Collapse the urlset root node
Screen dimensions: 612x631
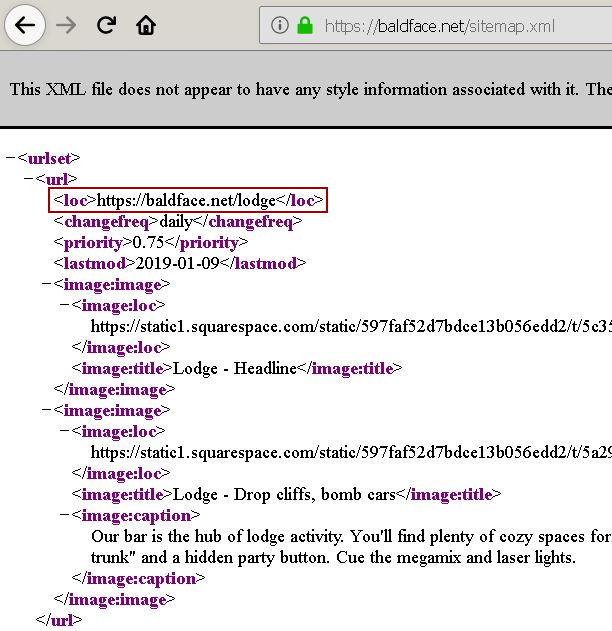pyautogui.click(x=10, y=157)
